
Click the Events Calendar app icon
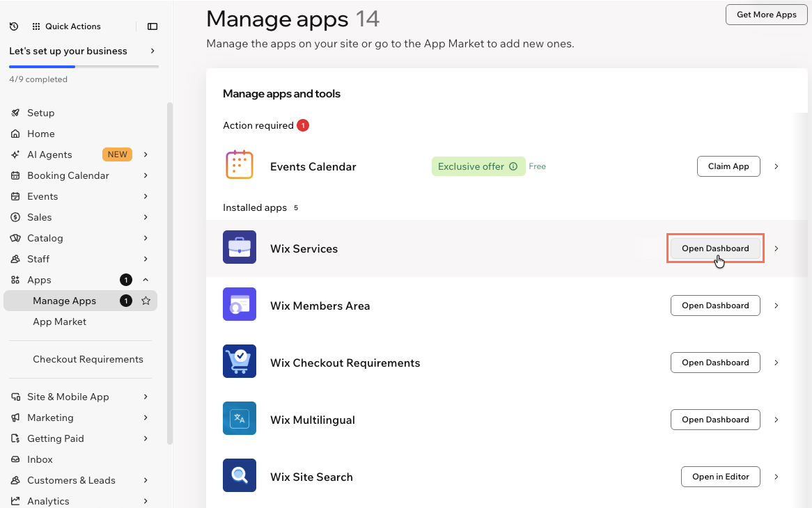tap(240, 164)
